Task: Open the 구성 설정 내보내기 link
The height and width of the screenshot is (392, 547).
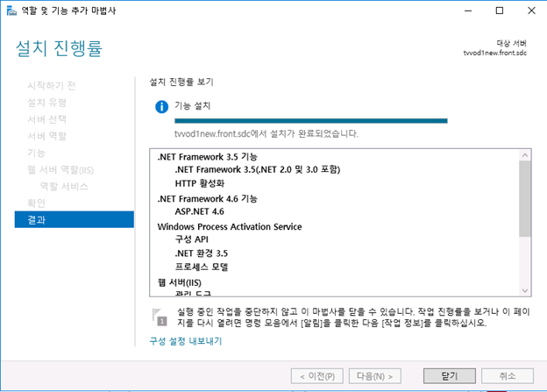Action: (x=186, y=341)
